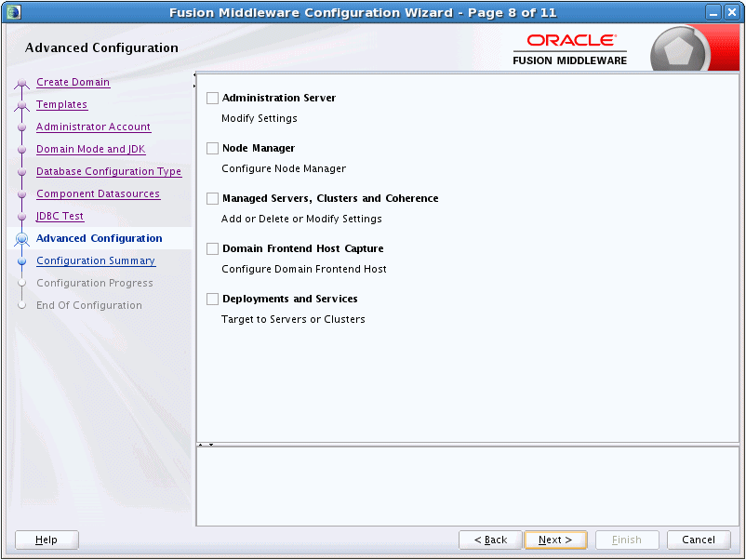Check the Node Manager option
Screen dimensions: 746x560
(x=212, y=149)
